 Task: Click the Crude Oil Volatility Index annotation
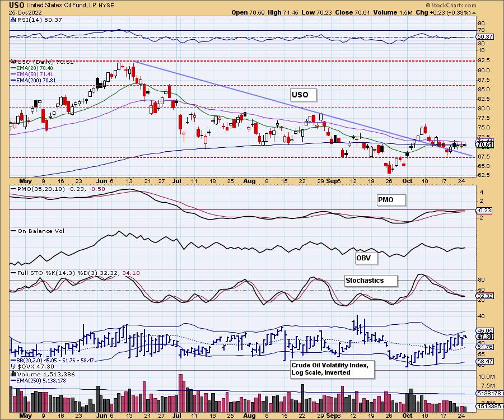[332, 369]
